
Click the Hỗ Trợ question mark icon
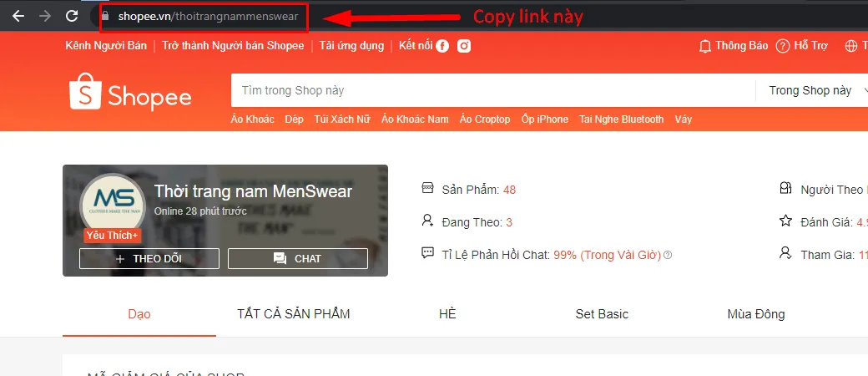782,46
